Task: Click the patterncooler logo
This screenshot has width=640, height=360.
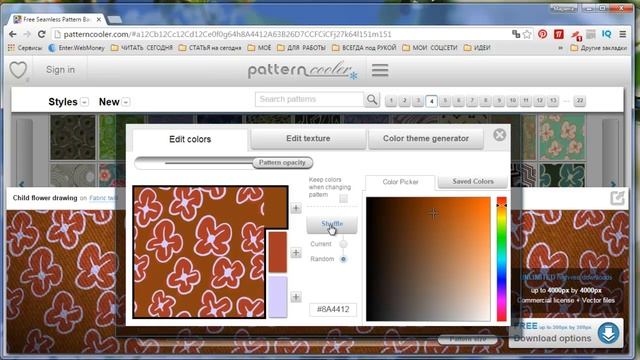Action: point(302,70)
